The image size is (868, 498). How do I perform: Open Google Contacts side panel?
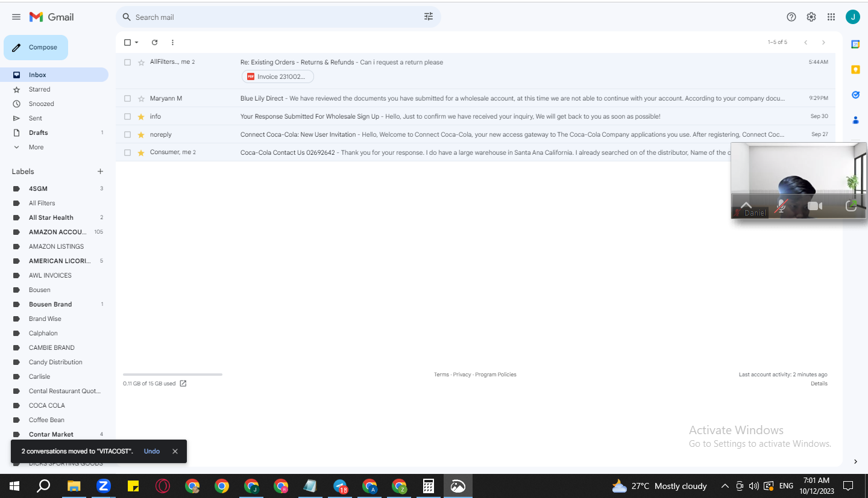[855, 120]
